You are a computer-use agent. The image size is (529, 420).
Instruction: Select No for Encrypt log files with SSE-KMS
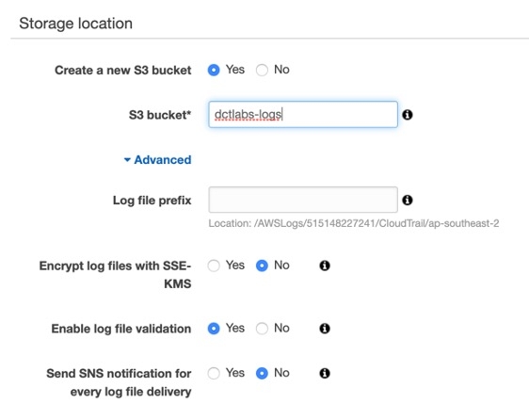(262, 266)
